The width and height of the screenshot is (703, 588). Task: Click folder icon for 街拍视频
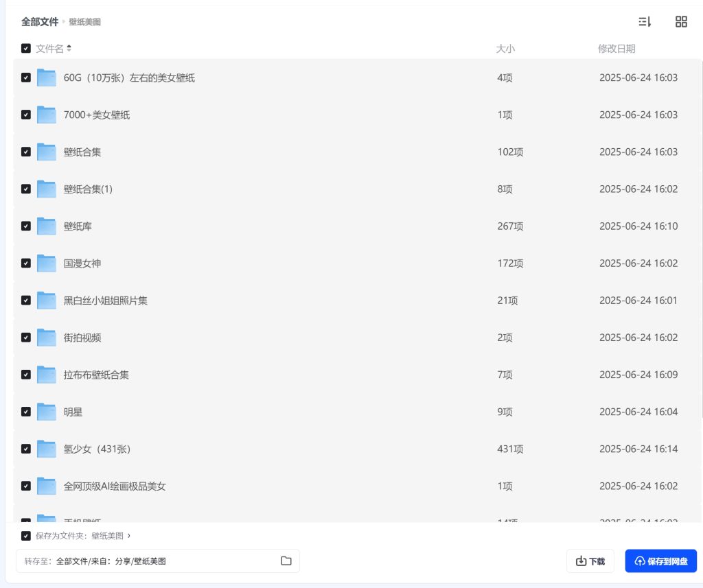46,338
